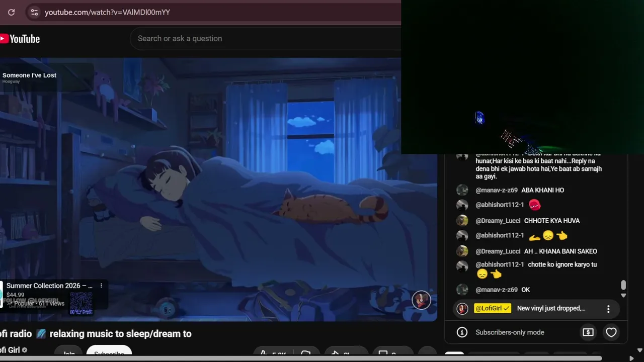Reload the page with the browser refresh icon
The width and height of the screenshot is (644, 362).
[12, 12]
